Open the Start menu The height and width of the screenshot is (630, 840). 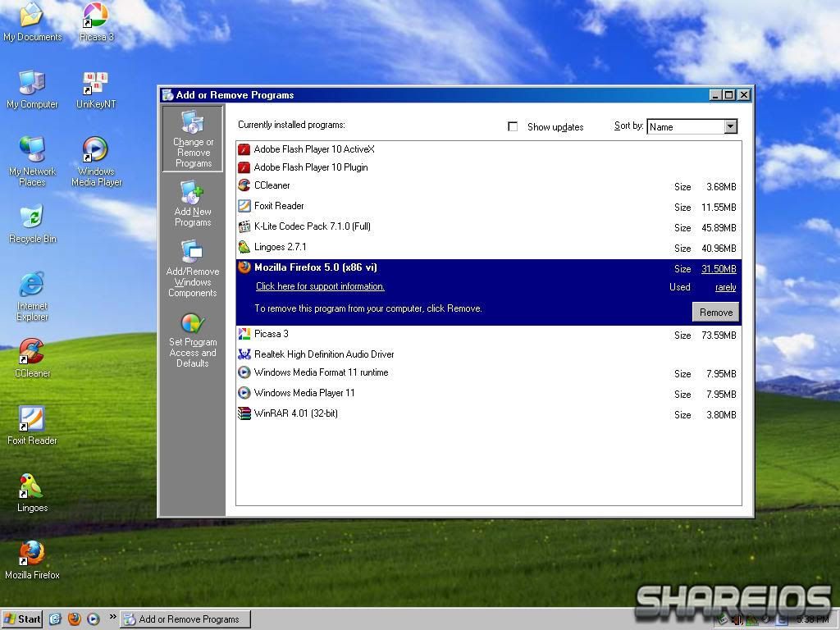click(22, 619)
